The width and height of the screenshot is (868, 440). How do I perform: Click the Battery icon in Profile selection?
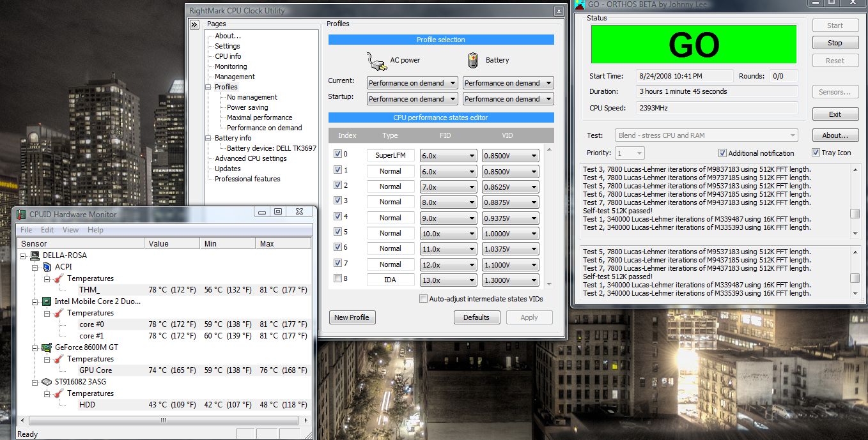pyautogui.click(x=473, y=60)
